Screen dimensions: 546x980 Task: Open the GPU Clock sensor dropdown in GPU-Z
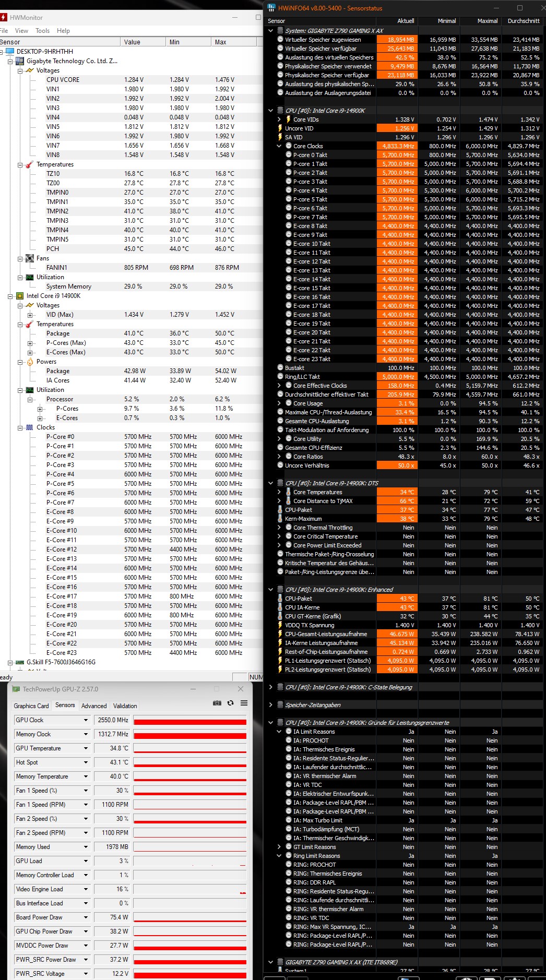click(x=86, y=720)
